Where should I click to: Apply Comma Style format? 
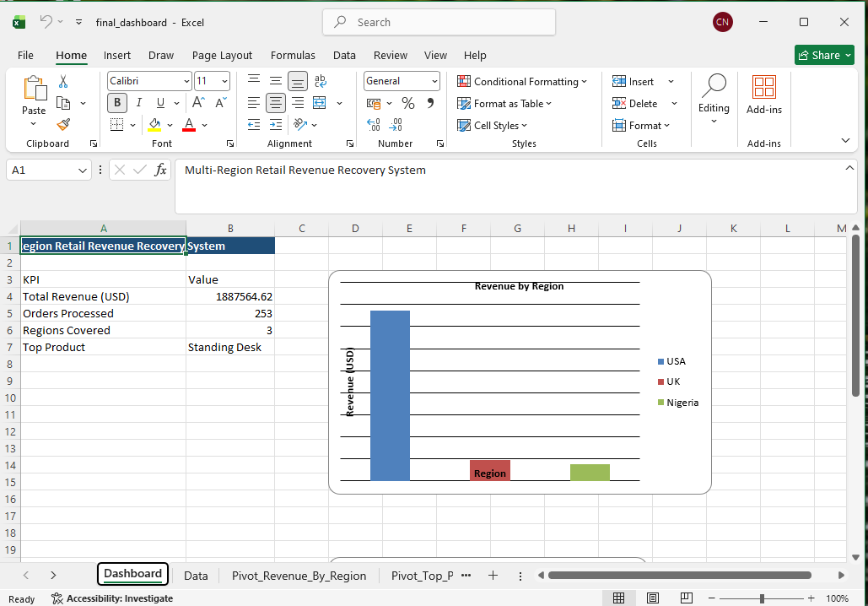coord(430,103)
